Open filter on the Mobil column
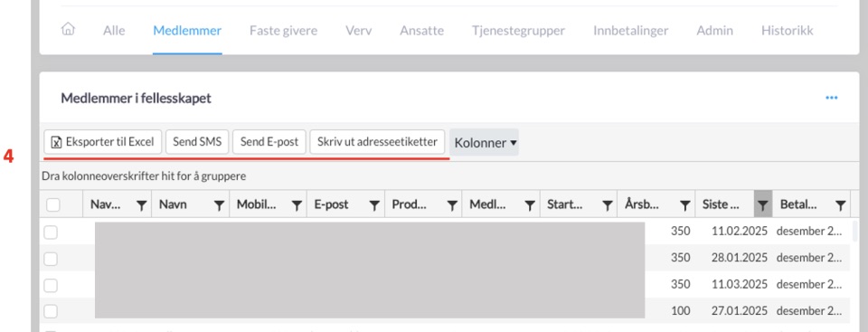This screenshot has width=868, height=332. click(x=297, y=205)
